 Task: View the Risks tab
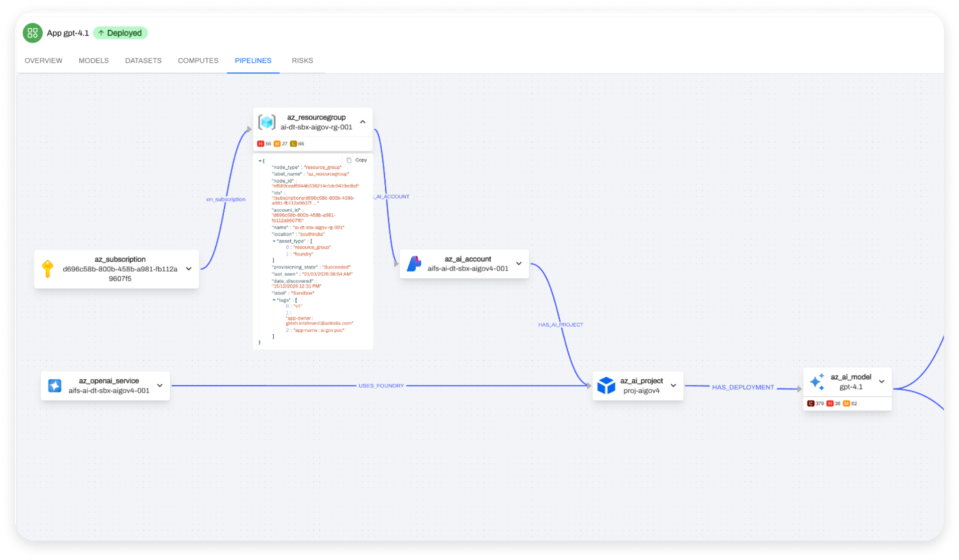tap(302, 61)
